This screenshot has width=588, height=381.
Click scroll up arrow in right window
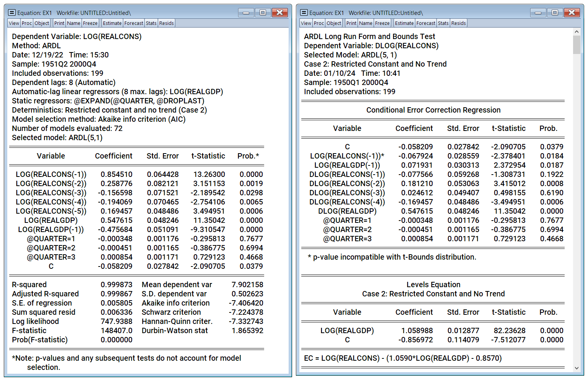[x=577, y=31]
